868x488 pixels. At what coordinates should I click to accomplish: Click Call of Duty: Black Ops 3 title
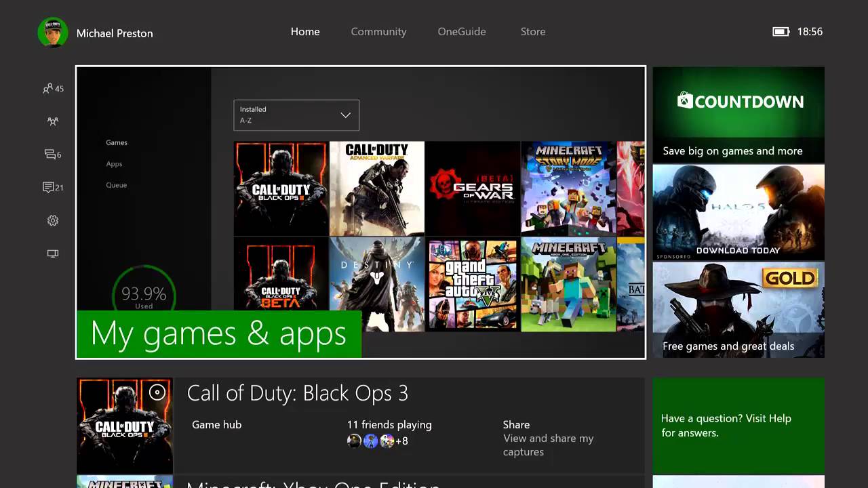tap(298, 393)
